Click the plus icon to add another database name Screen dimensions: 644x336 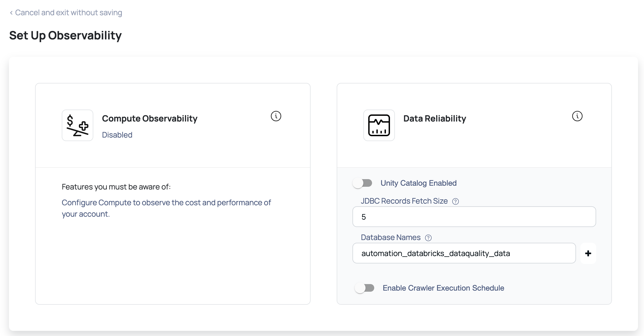[588, 253]
